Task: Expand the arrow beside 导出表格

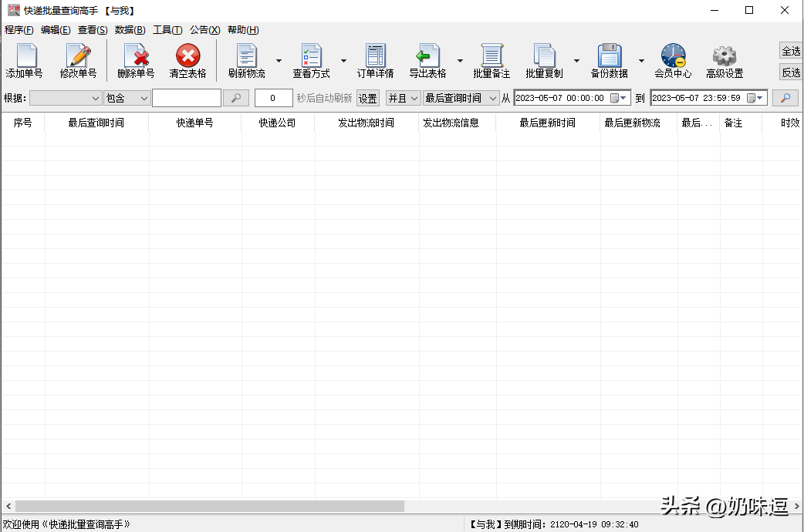Action: [x=460, y=61]
